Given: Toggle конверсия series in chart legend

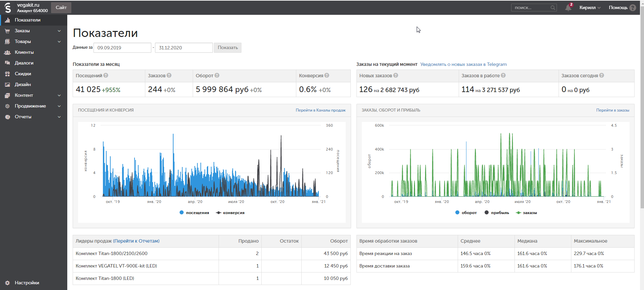Looking at the screenshot, I should [230, 213].
